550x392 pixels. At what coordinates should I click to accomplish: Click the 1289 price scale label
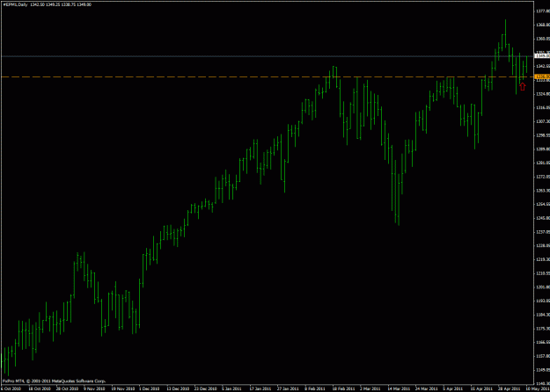point(542,149)
